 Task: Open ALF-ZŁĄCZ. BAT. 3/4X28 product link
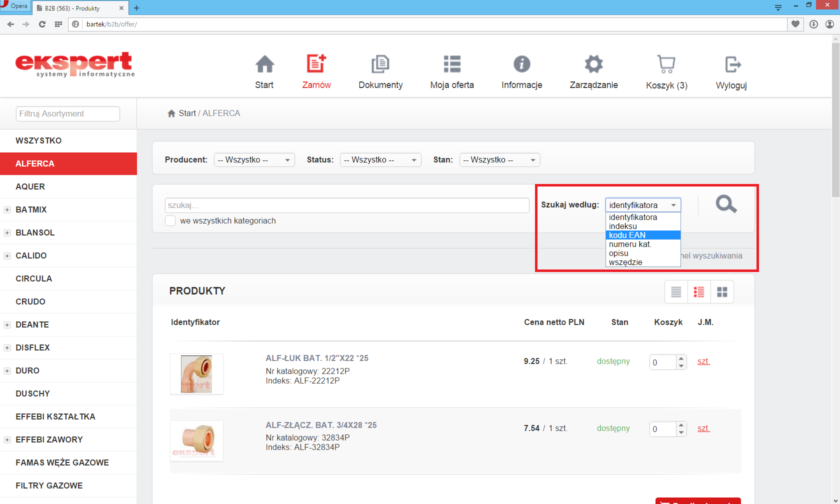[321, 425]
